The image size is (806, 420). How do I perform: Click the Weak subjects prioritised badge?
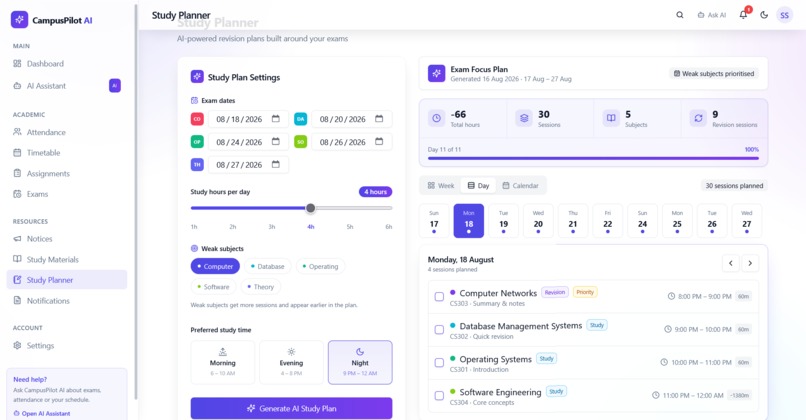713,74
